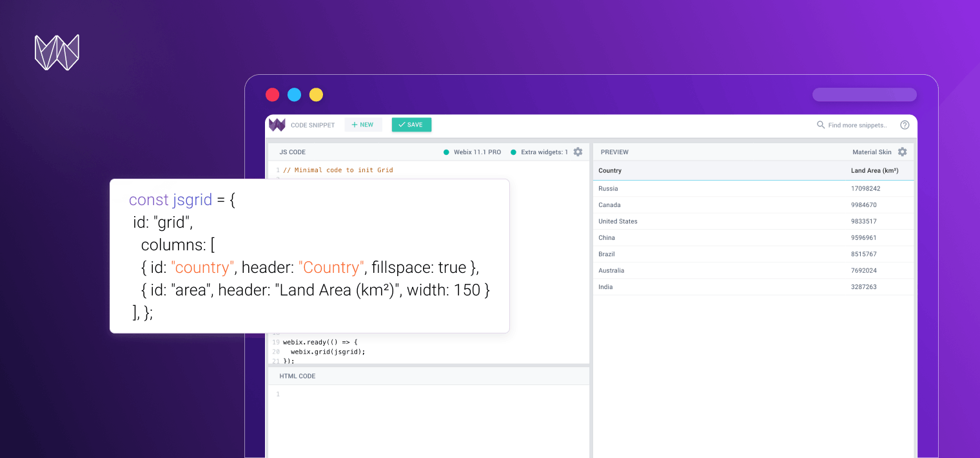Click the Find more snippets search field
Image resolution: width=980 pixels, height=458 pixels.
857,124
